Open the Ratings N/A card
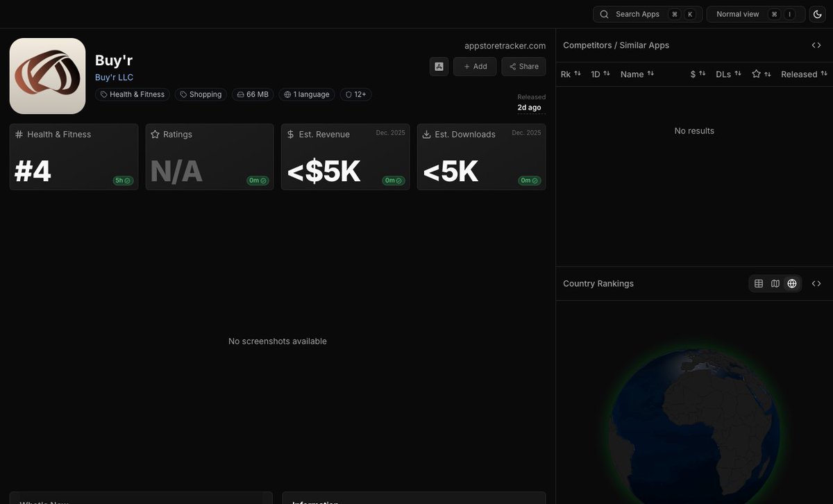This screenshot has height=504, width=833. pos(210,157)
